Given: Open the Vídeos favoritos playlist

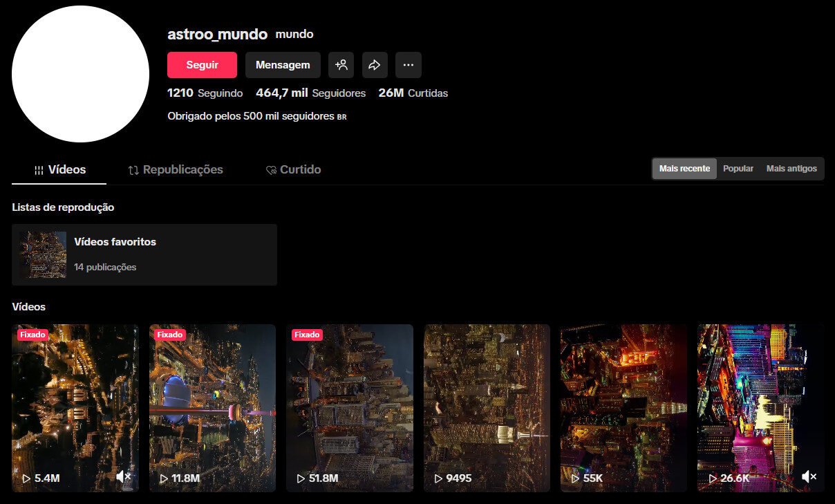Looking at the screenshot, I should point(144,254).
